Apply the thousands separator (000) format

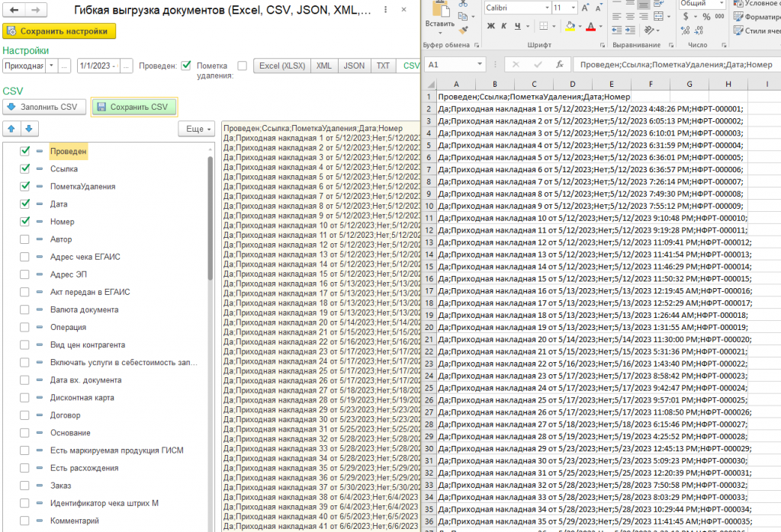click(x=719, y=17)
